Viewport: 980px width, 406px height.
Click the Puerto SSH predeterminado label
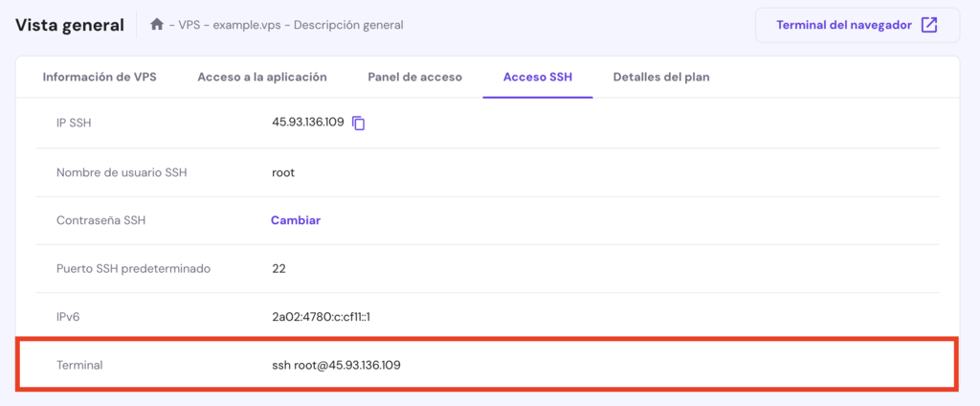133,268
